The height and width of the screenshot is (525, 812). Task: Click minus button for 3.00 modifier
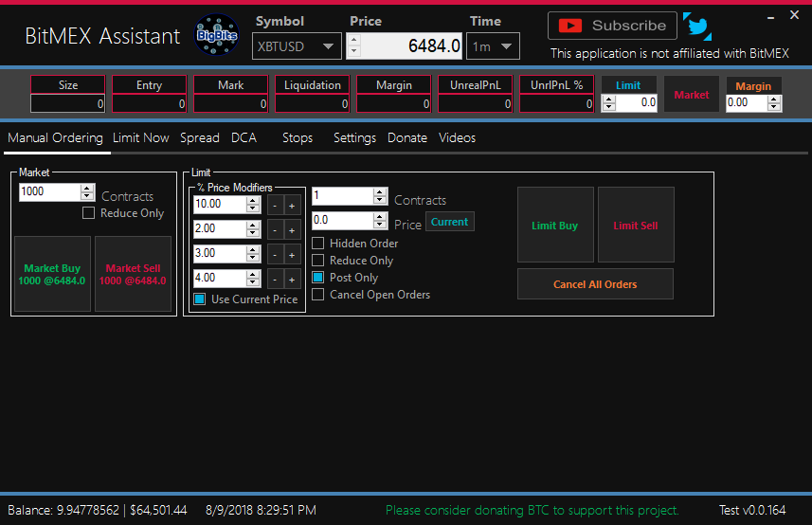[275, 255]
